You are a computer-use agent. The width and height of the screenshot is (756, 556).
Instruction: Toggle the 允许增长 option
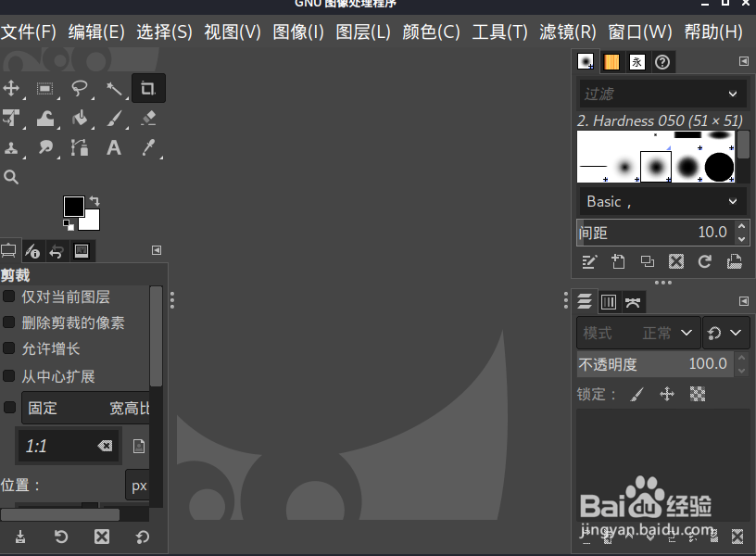tap(10, 349)
